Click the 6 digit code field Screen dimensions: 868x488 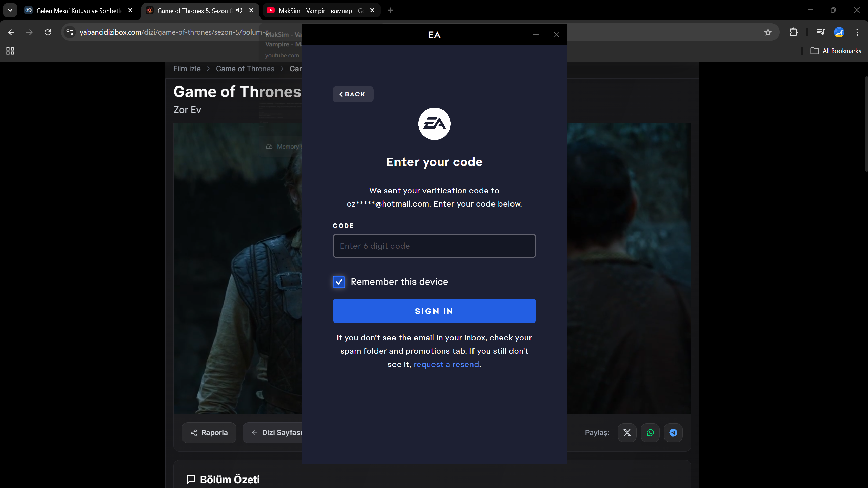coord(434,246)
